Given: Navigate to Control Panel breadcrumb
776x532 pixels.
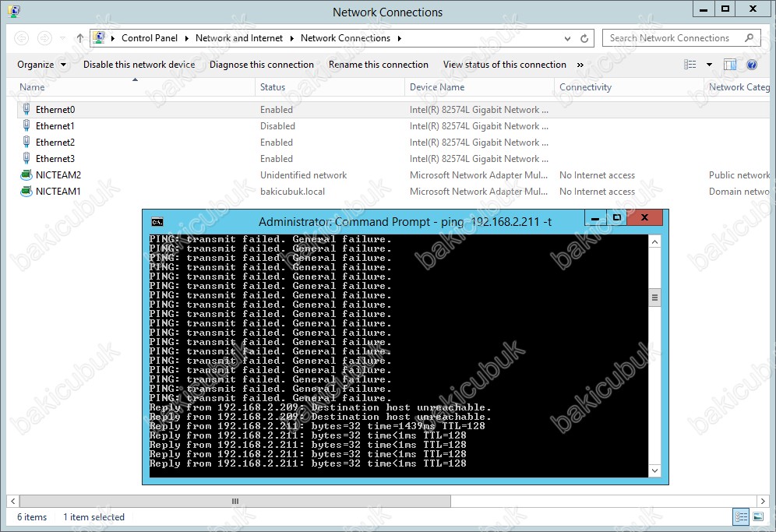Looking at the screenshot, I should [150, 38].
